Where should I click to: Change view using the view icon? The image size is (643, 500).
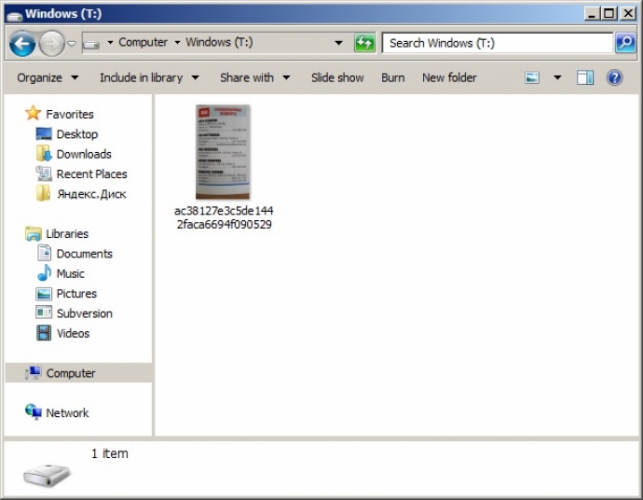532,78
